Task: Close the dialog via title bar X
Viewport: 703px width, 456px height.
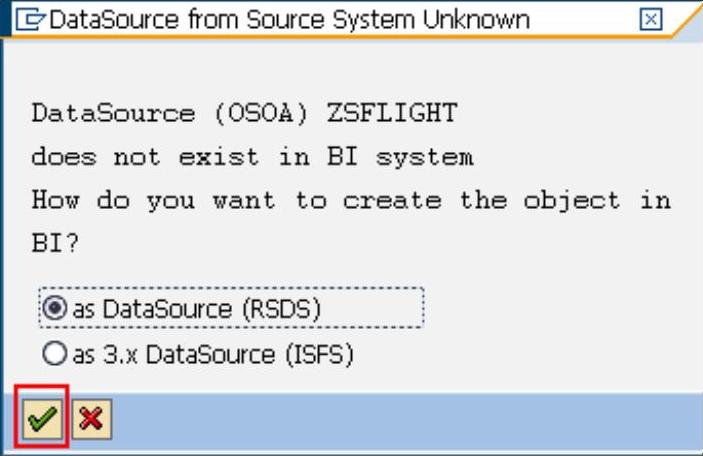Action: click(651, 21)
